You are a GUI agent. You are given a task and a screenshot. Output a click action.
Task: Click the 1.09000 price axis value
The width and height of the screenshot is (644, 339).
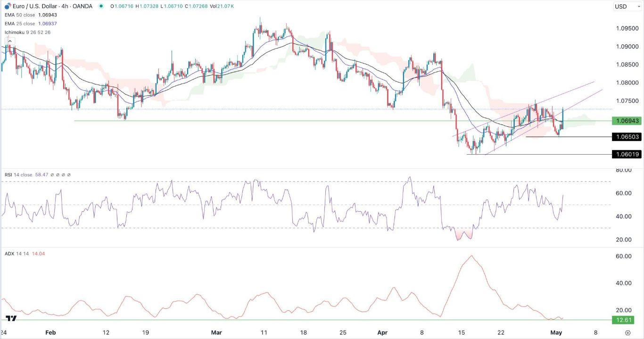coord(627,47)
